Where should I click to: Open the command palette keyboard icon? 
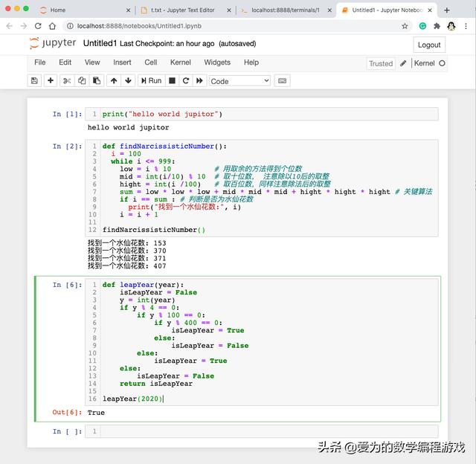coord(282,81)
